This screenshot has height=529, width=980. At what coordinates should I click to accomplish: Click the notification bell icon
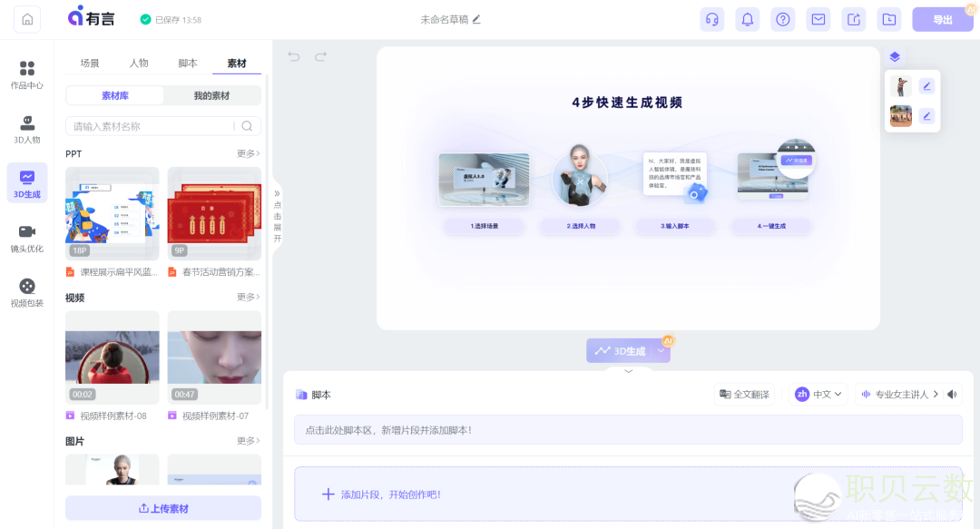point(747,18)
